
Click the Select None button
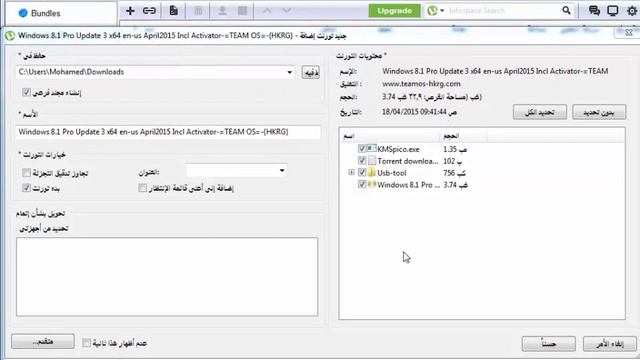(599, 112)
